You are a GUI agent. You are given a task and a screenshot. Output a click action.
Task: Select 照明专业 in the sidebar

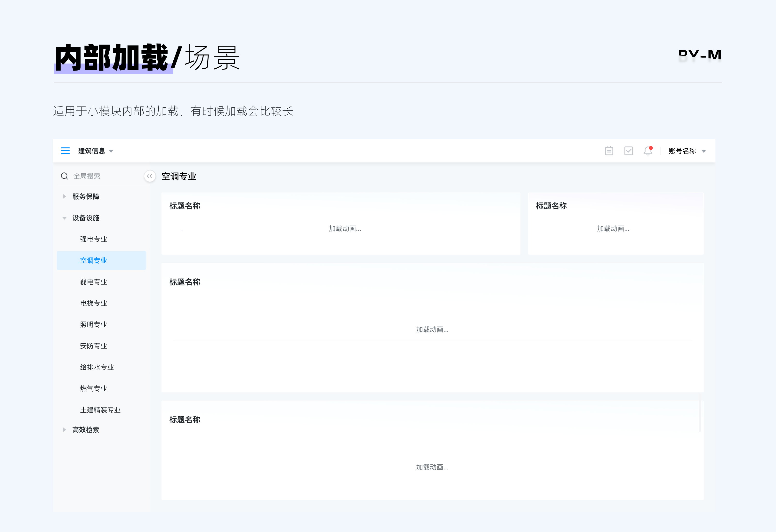pos(94,325)
